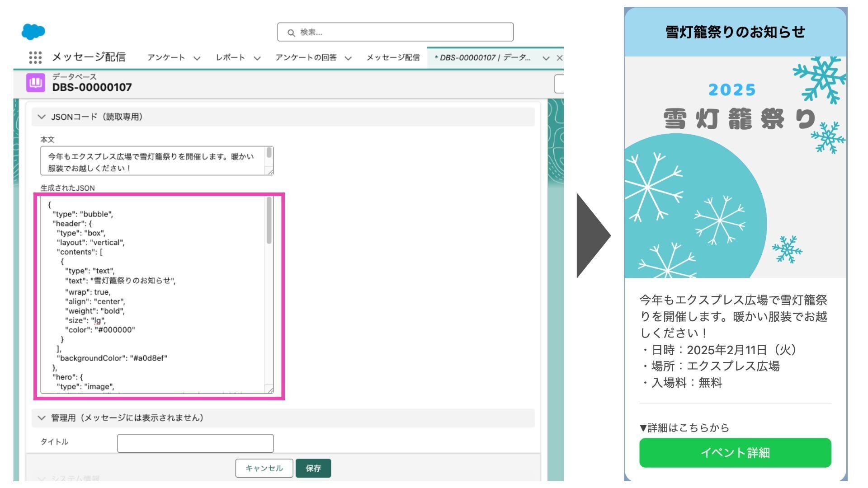The image size is (868, 488).
Task: Click the Salesforce cloud logo
Action: 33,32
